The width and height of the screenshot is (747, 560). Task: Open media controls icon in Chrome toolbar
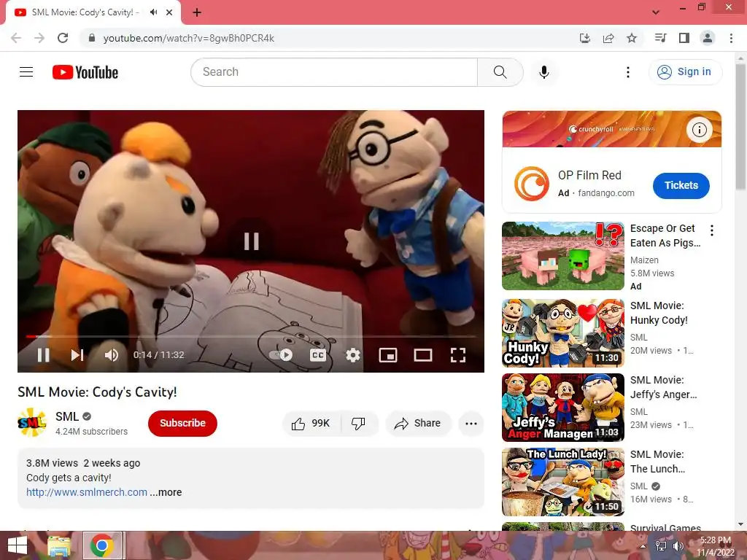tap(660, 38)
